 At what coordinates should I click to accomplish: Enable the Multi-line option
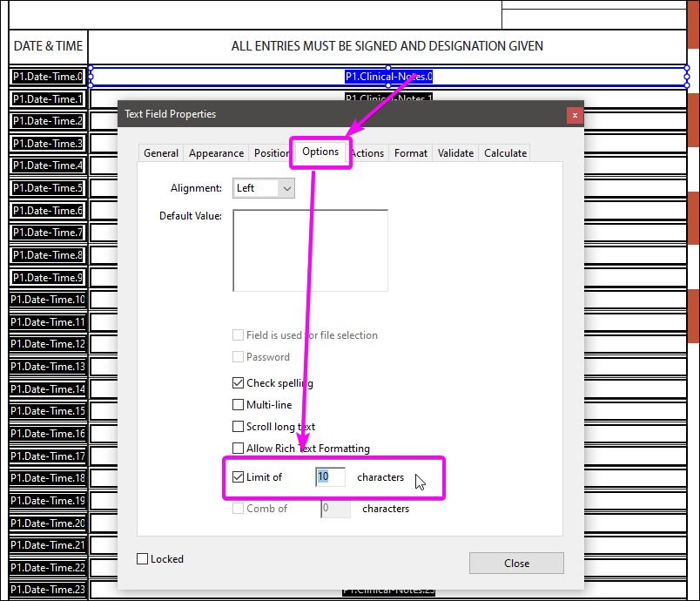pyautogui.click(x=239, y=404)
